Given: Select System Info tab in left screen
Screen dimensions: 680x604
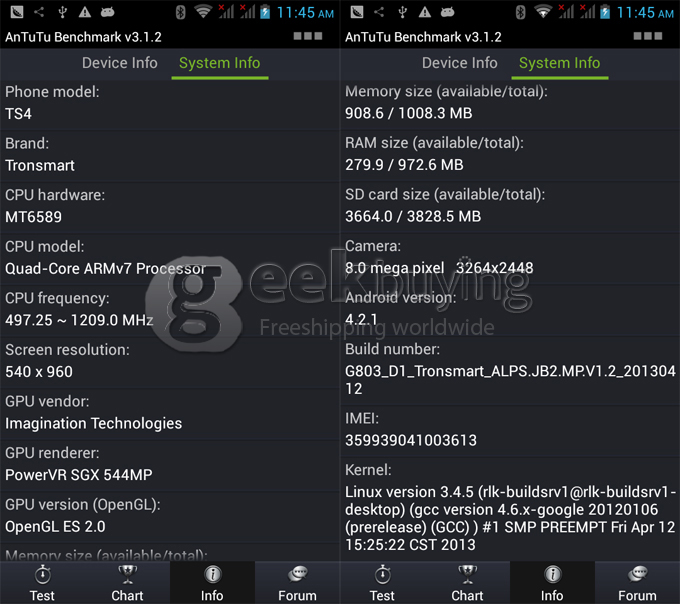Looking at the screenshot, I should 219,63.
